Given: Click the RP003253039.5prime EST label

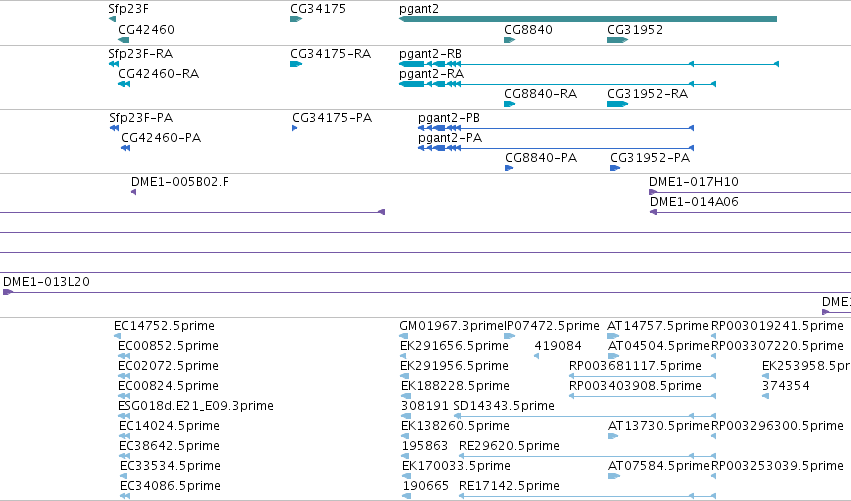Looking at the screenshot, I should coord(777,466).
